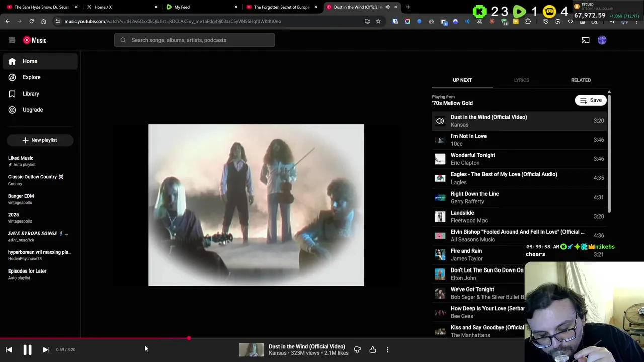This screenshot has width=644, height=362.
Task: Switch to the RELATED tab
Action: click(x=581, y=80)
